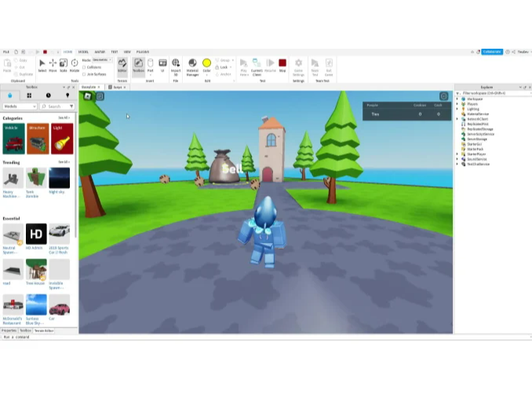Open Toolbox Inventory grid tab icon
Screen dimensions: 532x399
(29, 95)
